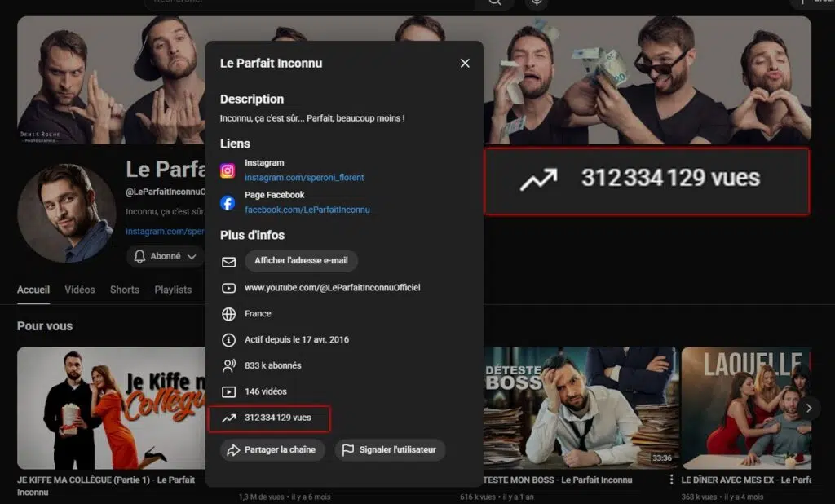Switch to the Shorts tab
The image size is (835, 504).
(125, 290)
